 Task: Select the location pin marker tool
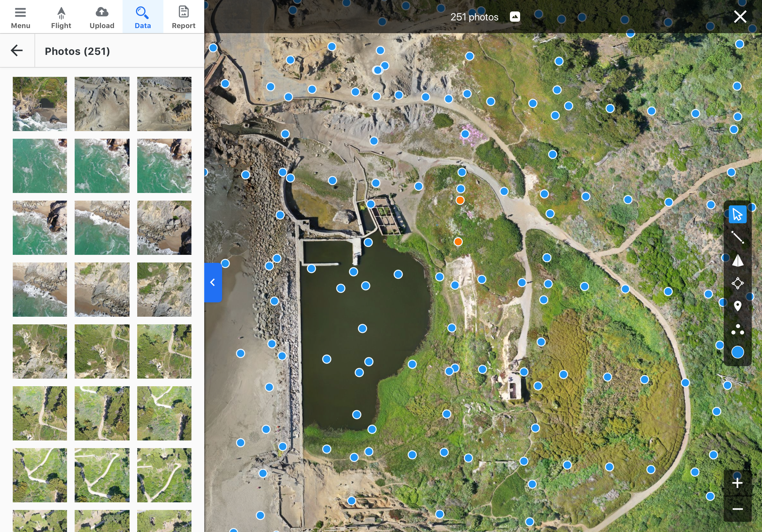point(737,306)
